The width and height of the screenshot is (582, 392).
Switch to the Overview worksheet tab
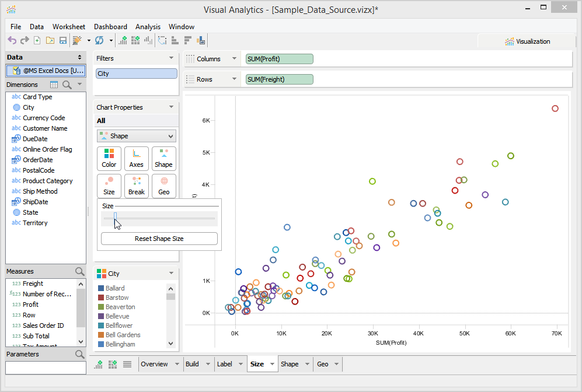155,364
